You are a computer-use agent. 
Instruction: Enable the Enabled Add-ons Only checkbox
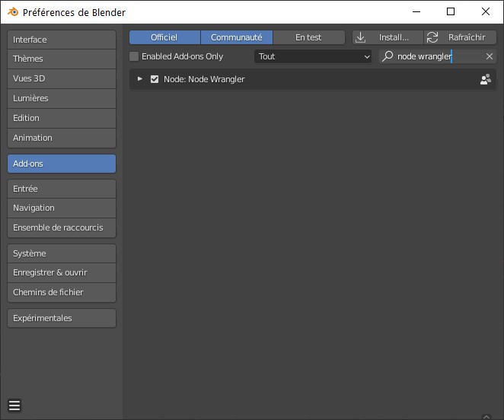click(x=134, y=56)
